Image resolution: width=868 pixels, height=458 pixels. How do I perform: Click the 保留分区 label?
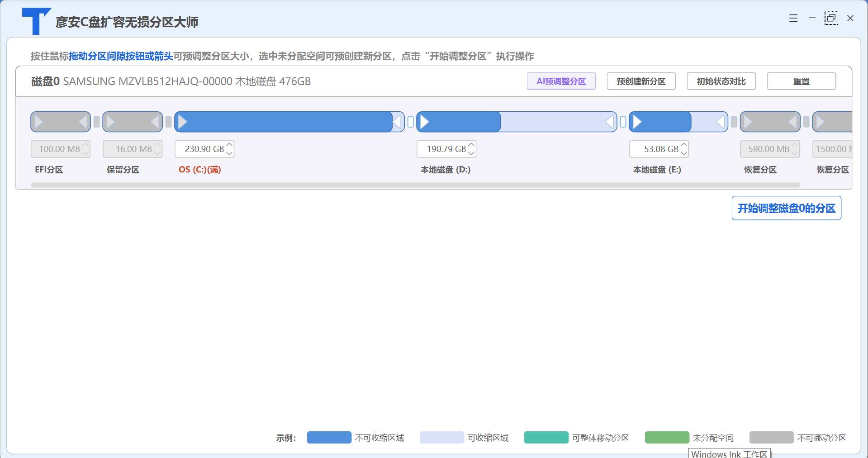(123, 170)
